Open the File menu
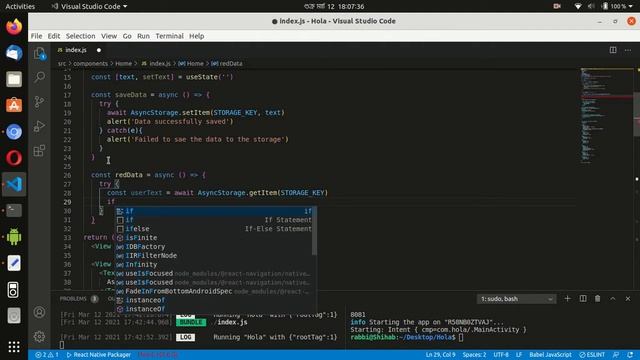The image size is (640, 360). [x=36, y=36]
